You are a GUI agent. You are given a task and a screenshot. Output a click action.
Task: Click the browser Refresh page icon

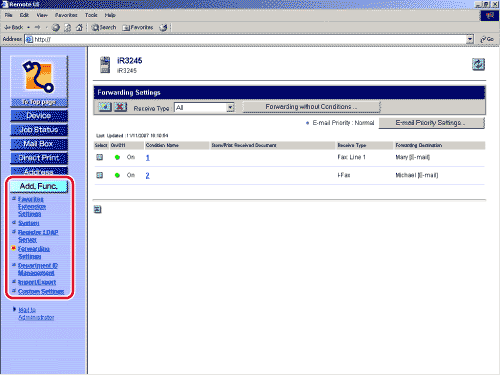pyautogui.click(x=67, y=28)
